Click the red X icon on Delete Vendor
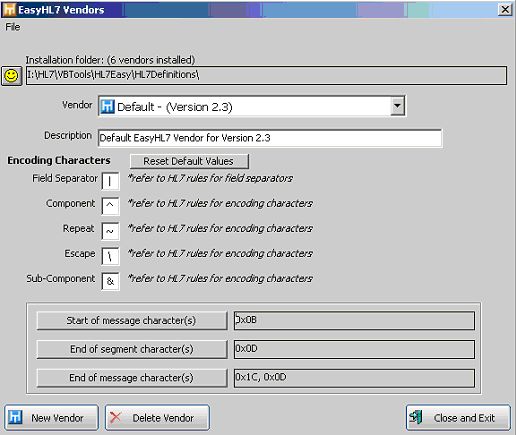This screenshot has height=435, width=516. pos(116,417)
